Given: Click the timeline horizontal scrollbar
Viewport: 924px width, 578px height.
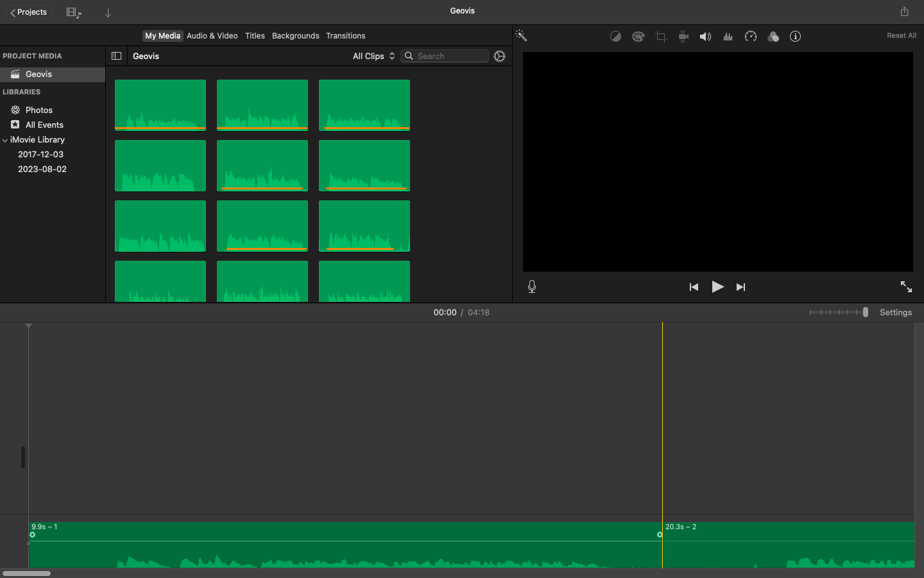Looking at the screenshot, I should point(26,574).
